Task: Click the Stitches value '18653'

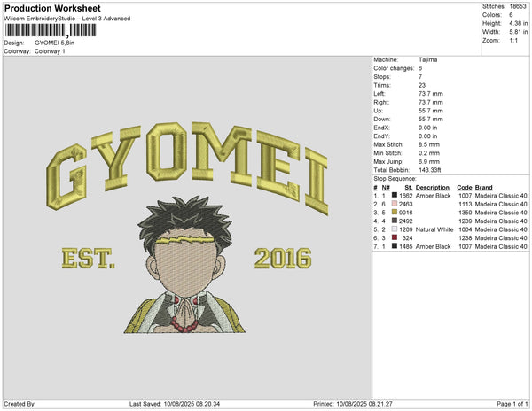Action: coord(518,6)
